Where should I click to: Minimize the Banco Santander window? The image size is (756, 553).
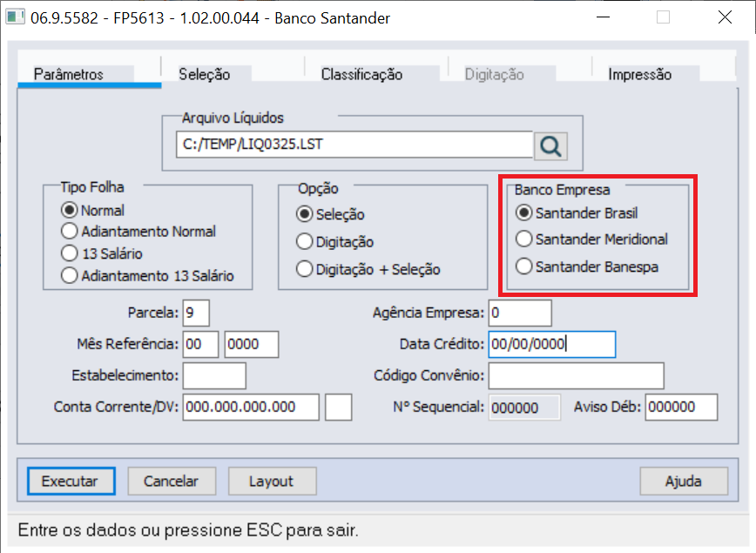pos(603,17)
